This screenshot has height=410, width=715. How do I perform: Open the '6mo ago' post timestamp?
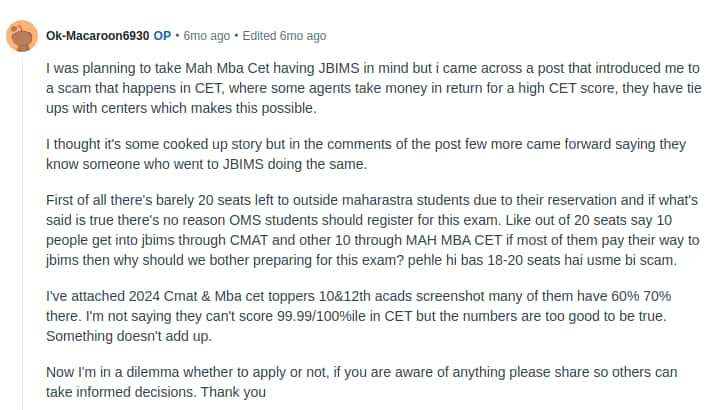207,36
